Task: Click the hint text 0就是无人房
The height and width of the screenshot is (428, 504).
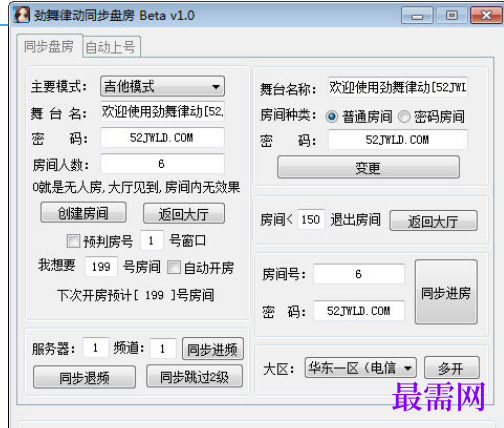Action: tap(67, 188)
